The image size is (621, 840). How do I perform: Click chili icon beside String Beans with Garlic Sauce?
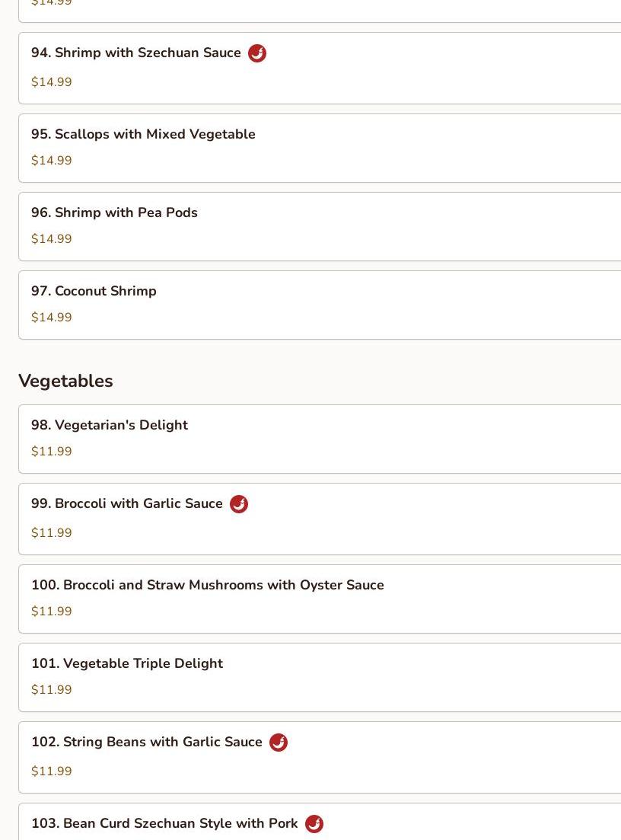pos(279,743)
